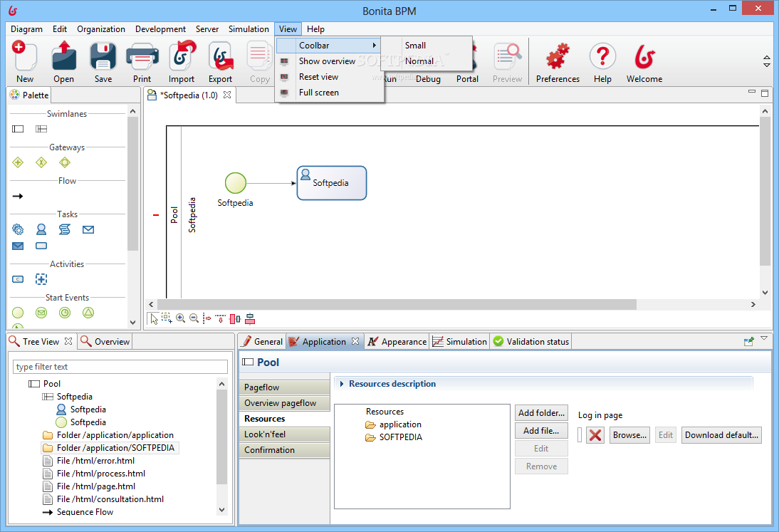Select File /html/error.html tree row

pos(89,461)
